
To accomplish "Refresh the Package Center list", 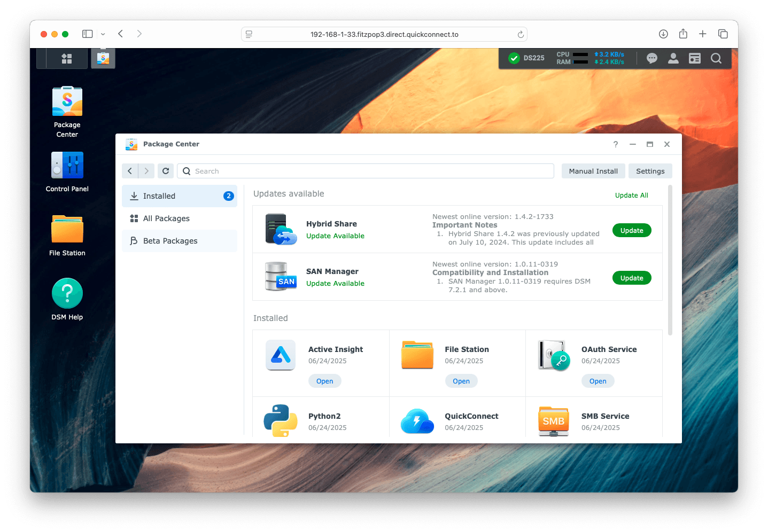I will point(166,171).
